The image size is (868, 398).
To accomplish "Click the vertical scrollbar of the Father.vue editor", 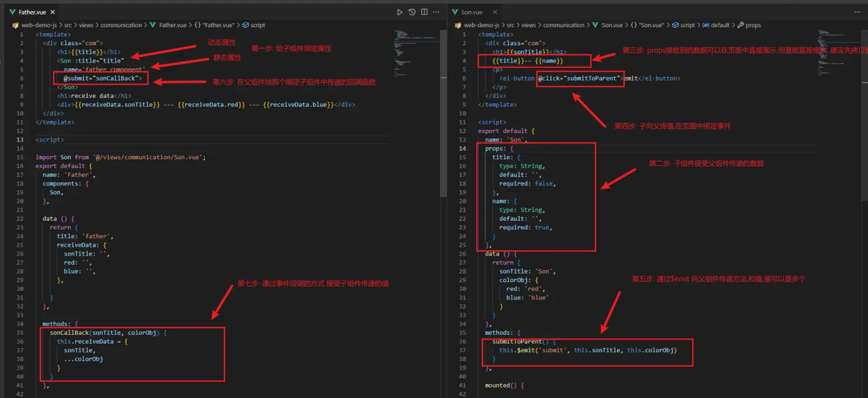I will coord(443,116).
